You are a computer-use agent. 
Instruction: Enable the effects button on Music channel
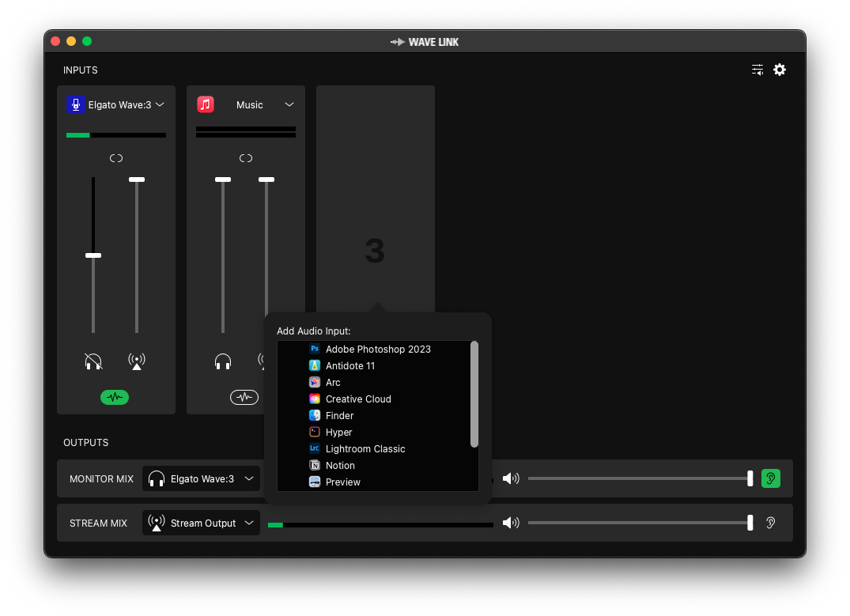tap(244, 398)
